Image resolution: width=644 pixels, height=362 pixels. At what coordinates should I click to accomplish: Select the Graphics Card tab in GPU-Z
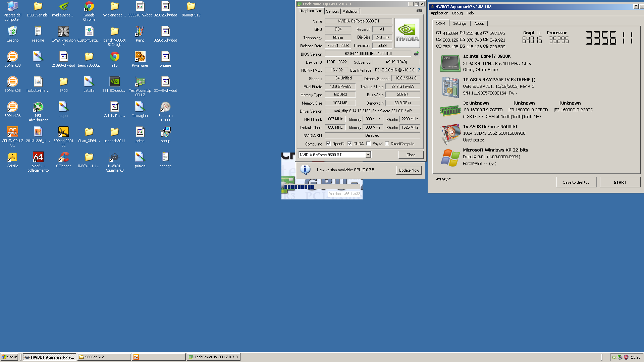[311, 11]
